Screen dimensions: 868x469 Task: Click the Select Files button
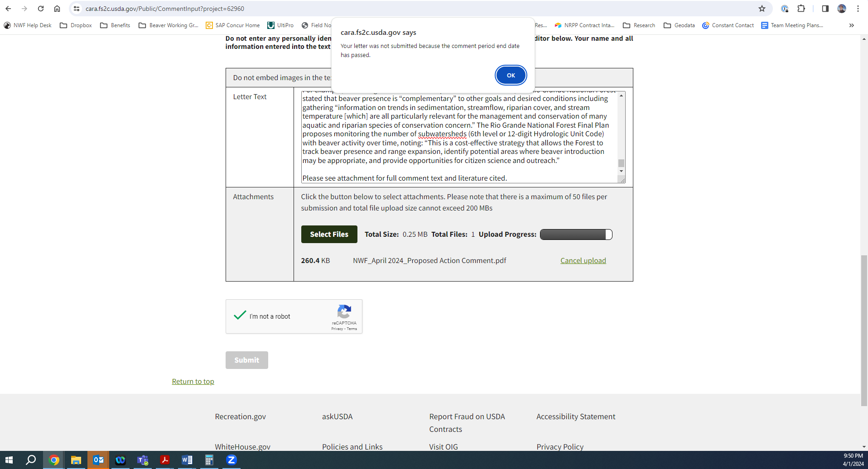(329, 234)
